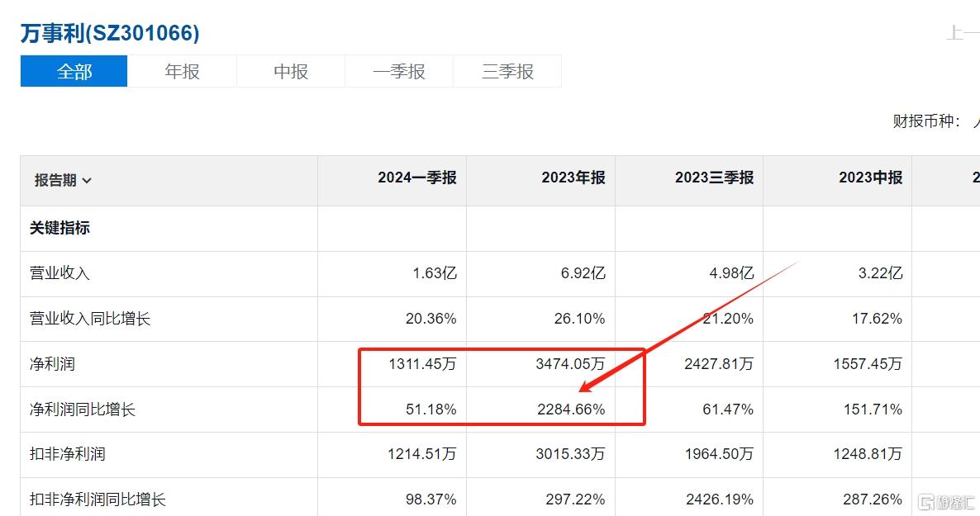Click the 26.10% revenue growth value

coord(579,319)
